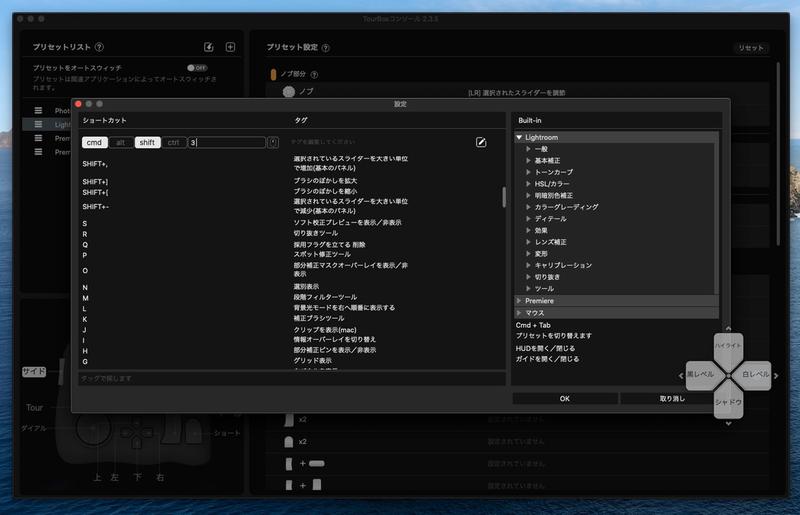The width and height of the screenshot is (800, 515).
Task: Toggle the プリセットをオートスイッチ OFF switch
Action: pos(197,67)
